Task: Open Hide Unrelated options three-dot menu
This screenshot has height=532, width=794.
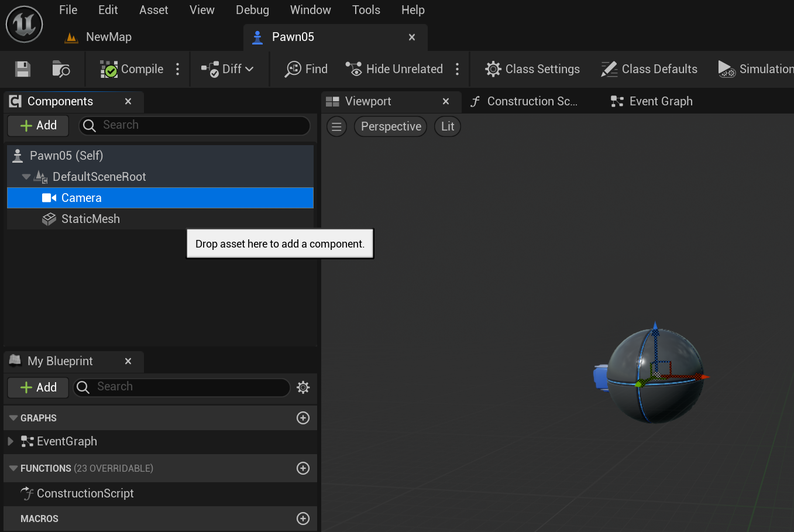Action: (458, 69)
